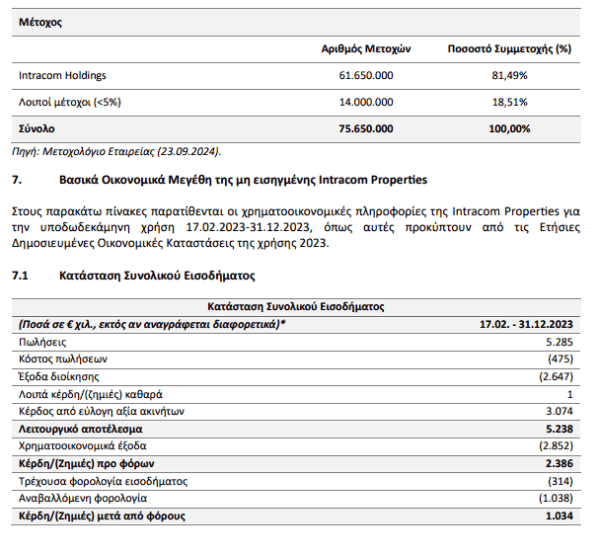Click the period header '17.02. - 31.12.2023'

tap(526, 324)
